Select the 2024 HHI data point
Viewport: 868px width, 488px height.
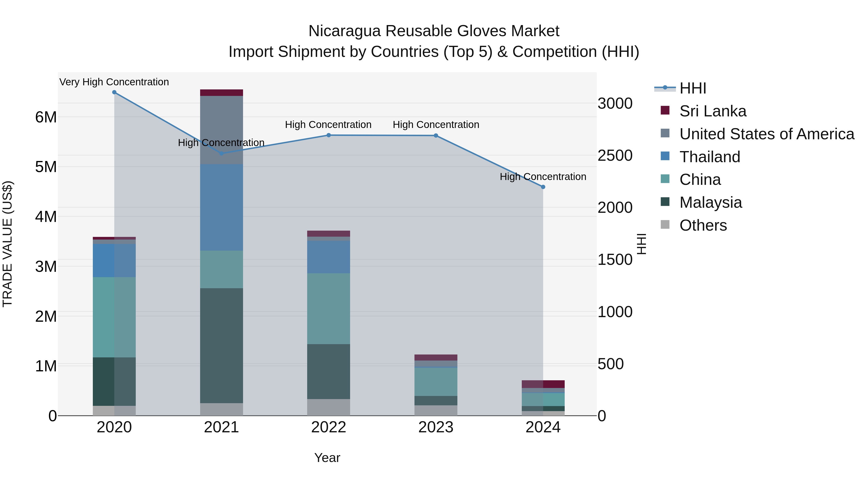pyautogui.click(x=543, y=187)
